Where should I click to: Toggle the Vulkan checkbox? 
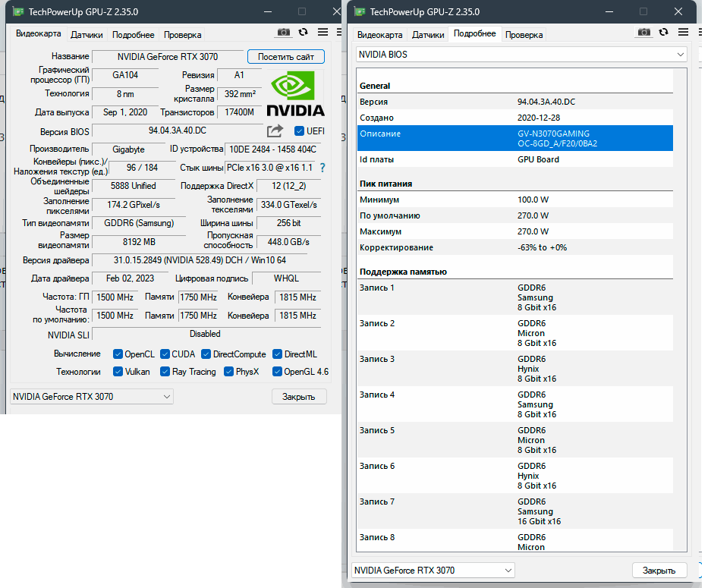click(x=118, y=372)
